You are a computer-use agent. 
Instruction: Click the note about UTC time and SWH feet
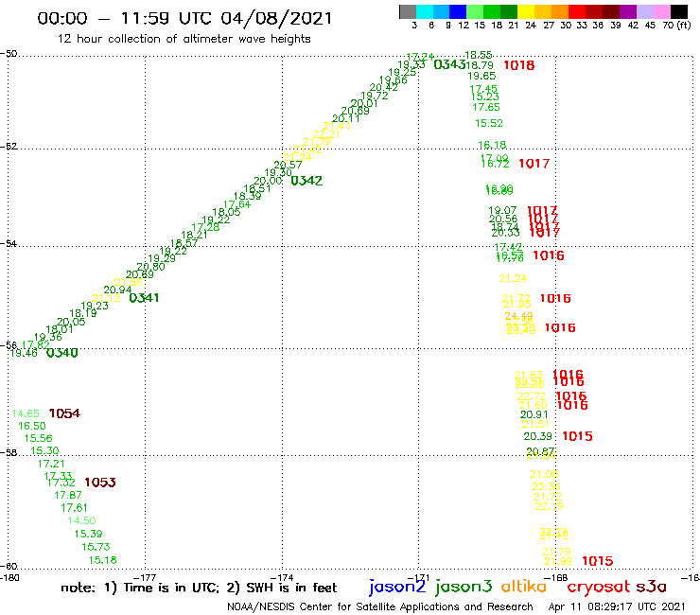coord(199,588)
